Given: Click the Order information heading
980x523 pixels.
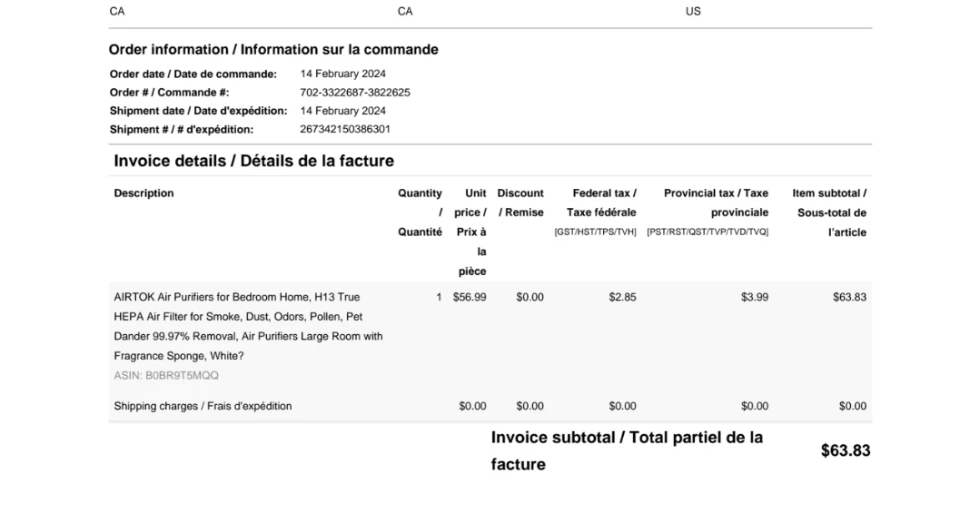Looking at the screenshot, I should click(273, 50).
